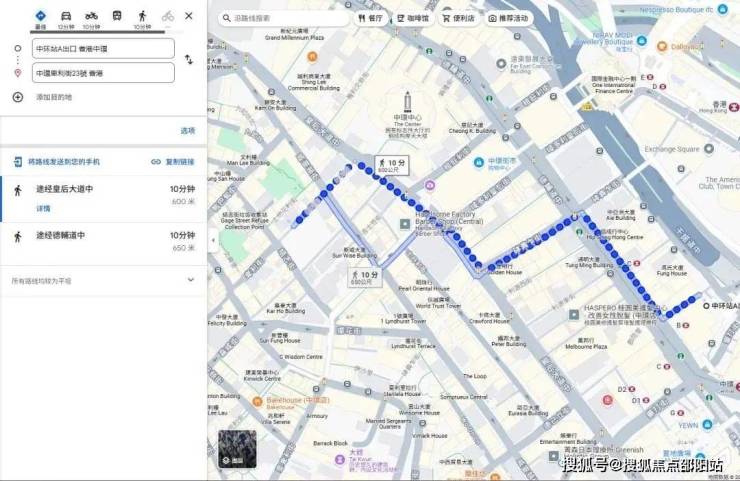Click the Melbourne Plaza label
This screenshot has height=481, width=740.
586,346
